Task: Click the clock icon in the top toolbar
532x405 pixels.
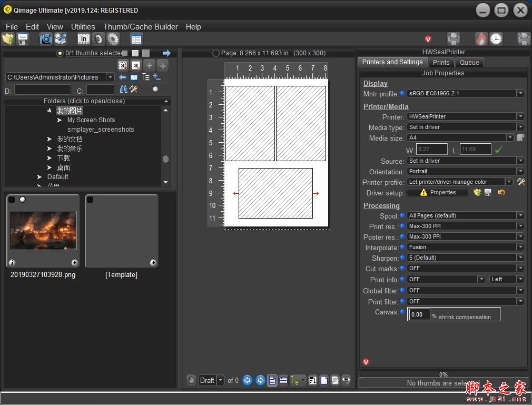Action: (x=496, y=39)
